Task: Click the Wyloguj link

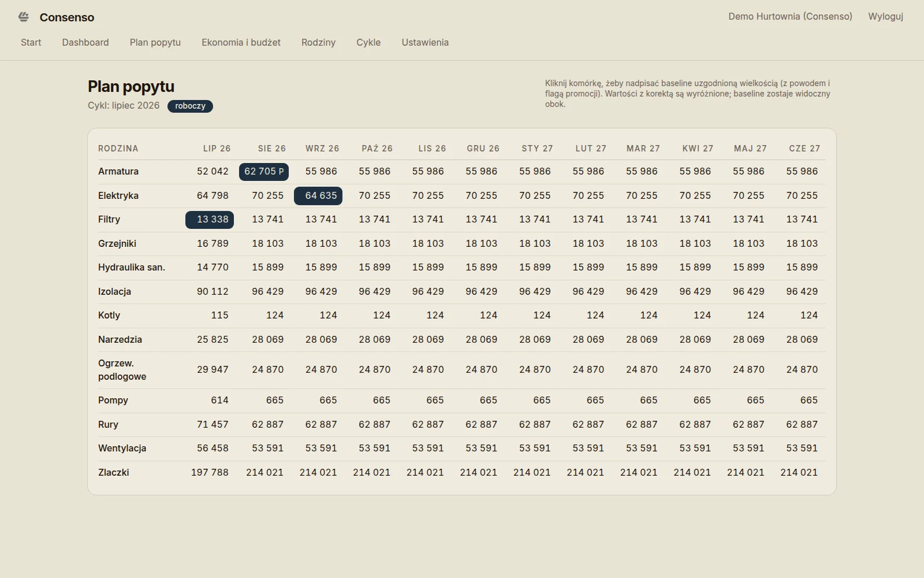Action: [885, 16]
